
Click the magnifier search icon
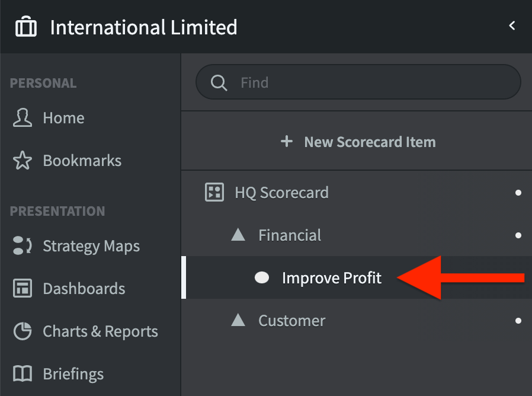pyautogui.click(x=219, y=82)
